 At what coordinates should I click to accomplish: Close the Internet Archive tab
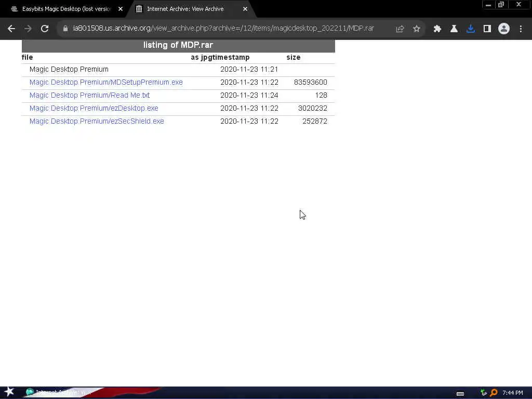(x=245, y=9)
